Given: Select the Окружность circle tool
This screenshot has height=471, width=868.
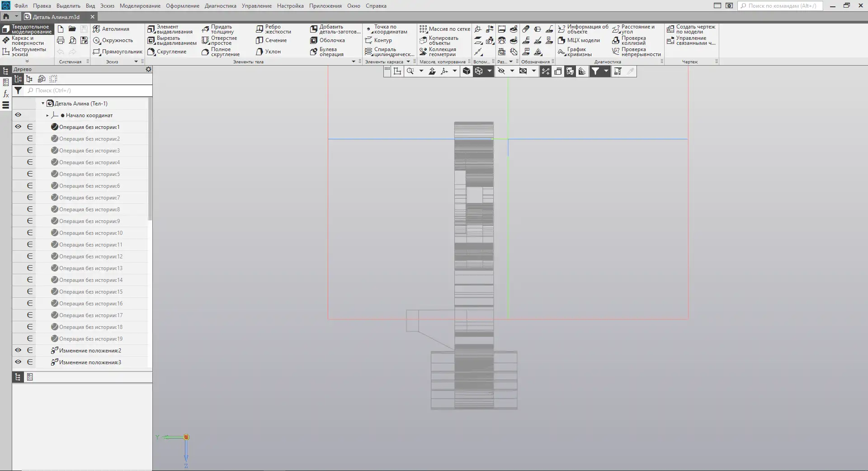Looking at the screenshot, I should coord(113,40).
